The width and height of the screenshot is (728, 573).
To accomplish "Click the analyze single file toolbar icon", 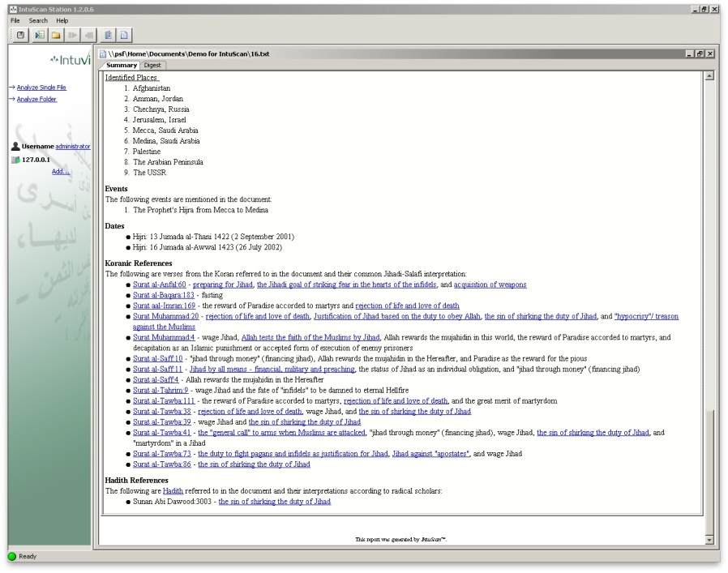I will point(40,35).
